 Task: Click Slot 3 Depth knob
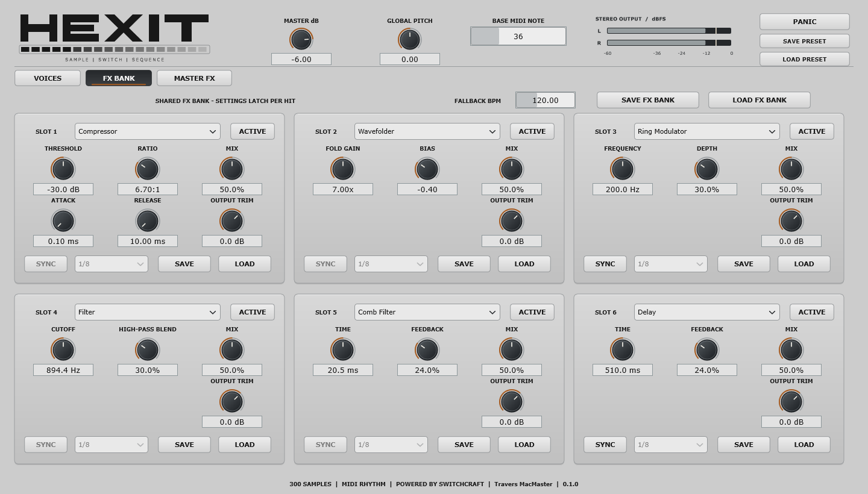[707, 169]
